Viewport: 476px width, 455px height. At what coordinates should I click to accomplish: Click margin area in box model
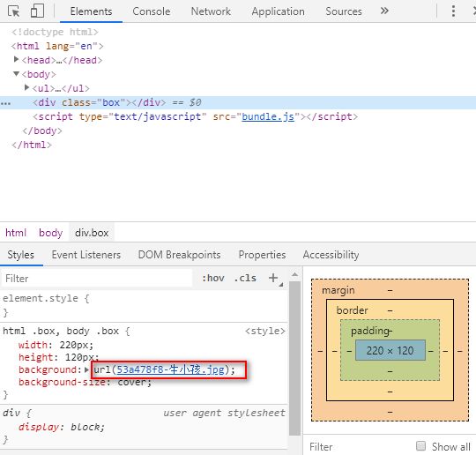coord(338,290)
